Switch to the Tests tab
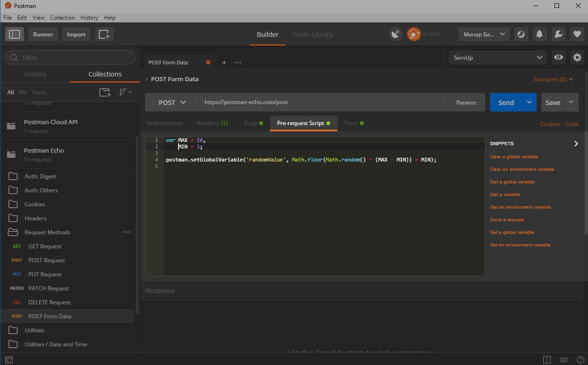 (x=351, y=123)
